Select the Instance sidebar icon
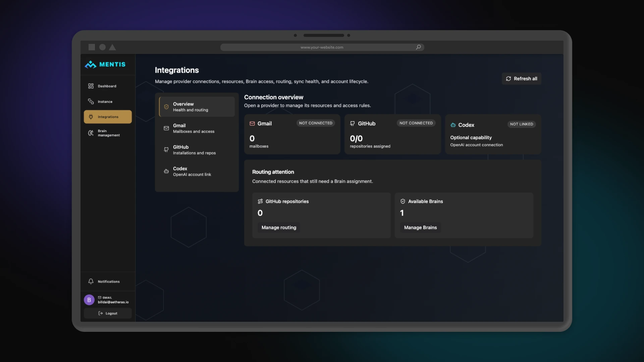This screenshot has width=644, height=362. (x=91, y=102)
